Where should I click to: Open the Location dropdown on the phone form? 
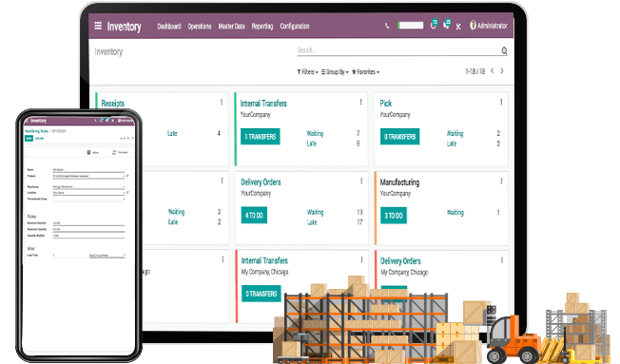point(88,193)
